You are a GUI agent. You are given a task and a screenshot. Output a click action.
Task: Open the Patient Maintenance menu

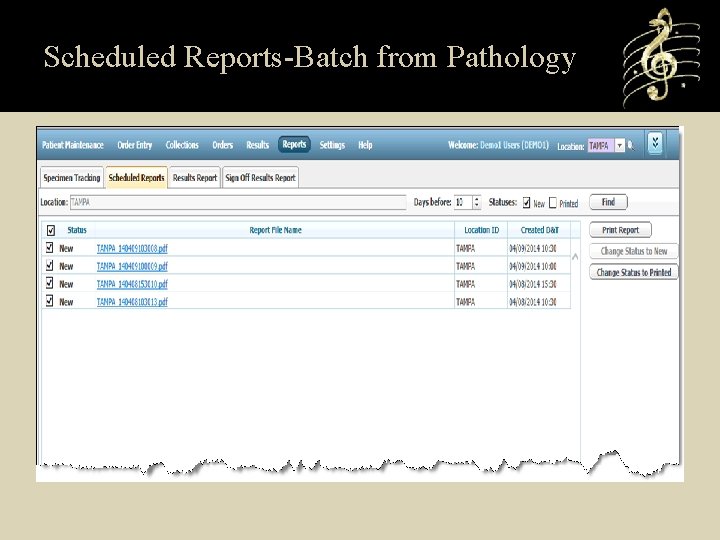click(x=73, y=145)
